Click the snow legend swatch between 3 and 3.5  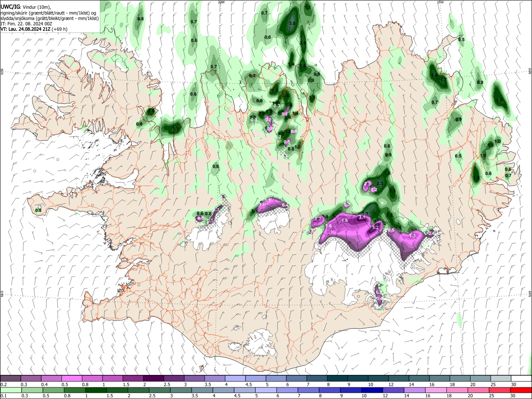(x=194, y=378)
